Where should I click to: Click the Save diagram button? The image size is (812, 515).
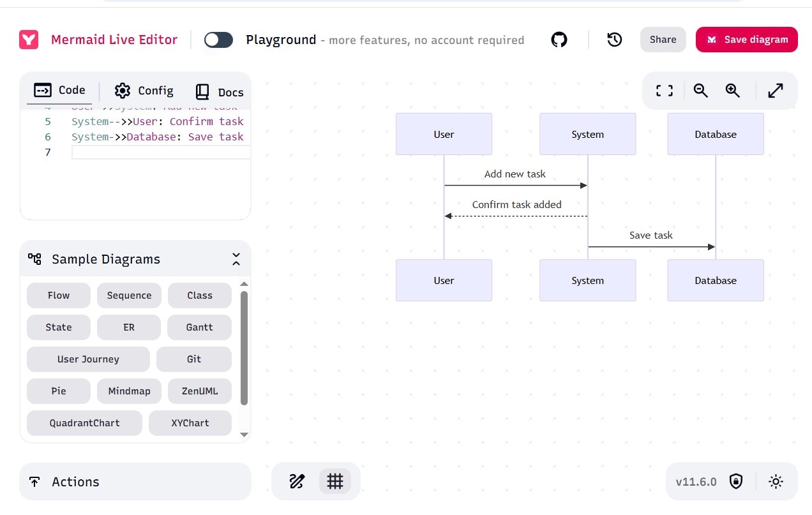747,40
